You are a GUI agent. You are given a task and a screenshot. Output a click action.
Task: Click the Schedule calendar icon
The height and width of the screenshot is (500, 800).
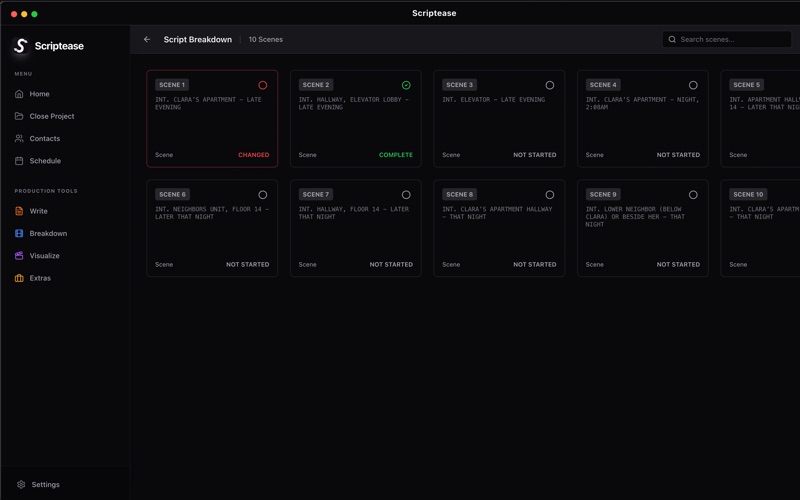pyautogui.click(x=19, y=161)
